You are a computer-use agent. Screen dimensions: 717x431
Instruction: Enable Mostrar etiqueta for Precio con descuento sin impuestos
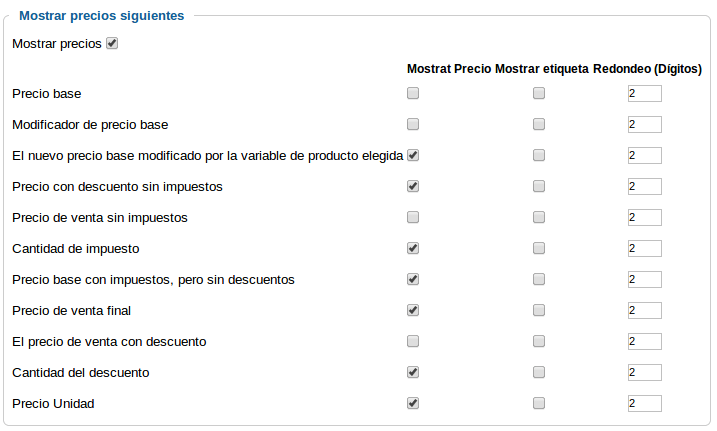point(539,186)
